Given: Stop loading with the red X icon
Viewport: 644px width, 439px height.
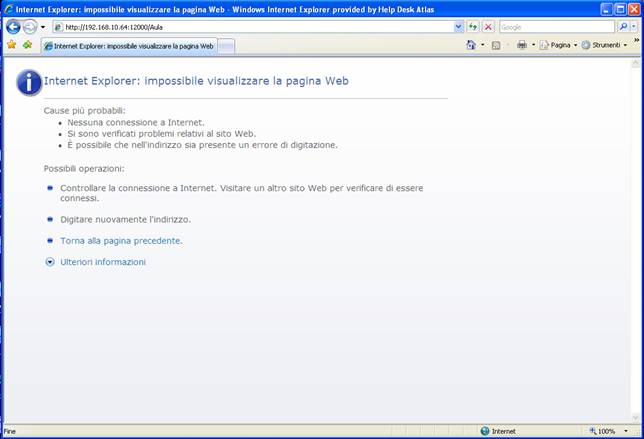Looking at the screenshot, I should [x=488, y=27].
